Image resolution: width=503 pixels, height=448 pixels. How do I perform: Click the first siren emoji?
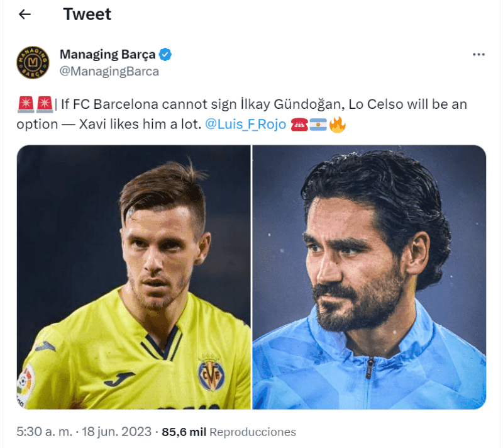coord(26,104)
